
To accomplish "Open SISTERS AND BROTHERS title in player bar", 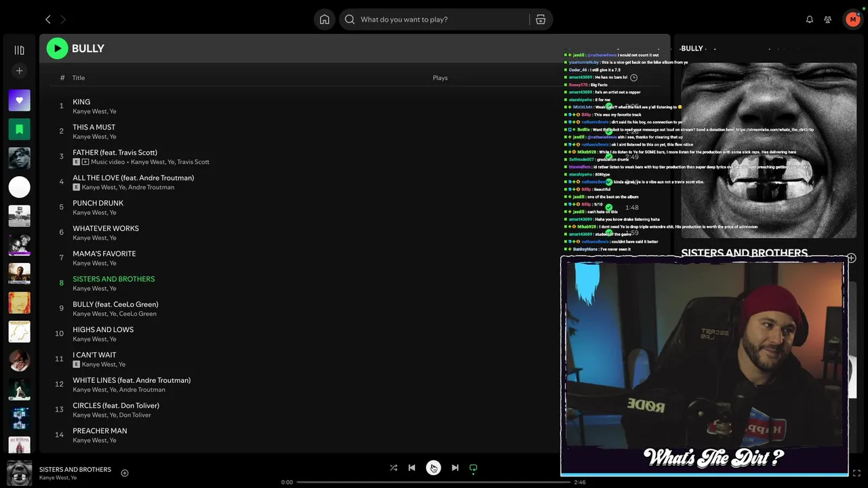I will coord(75,469).
